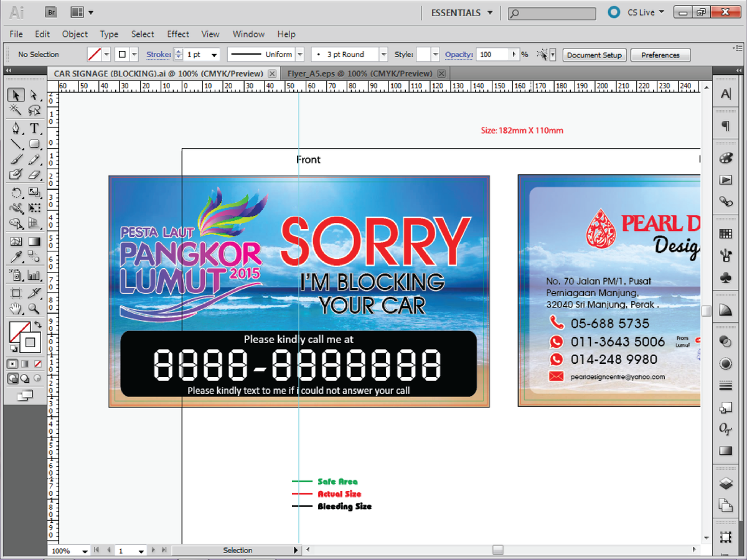Choose the Rounded Rectangle shape tool
This screenshot has height=560, width=747.
coord(34,144)
